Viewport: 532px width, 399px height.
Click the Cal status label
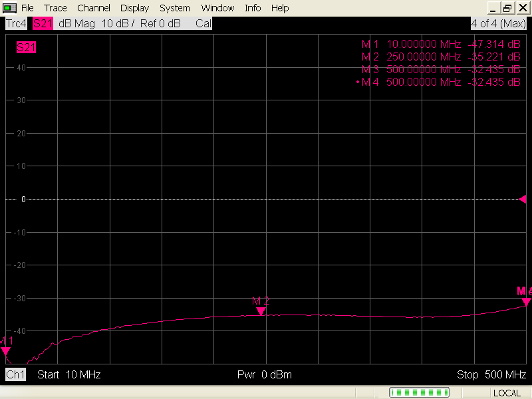[x=203, y=23]
